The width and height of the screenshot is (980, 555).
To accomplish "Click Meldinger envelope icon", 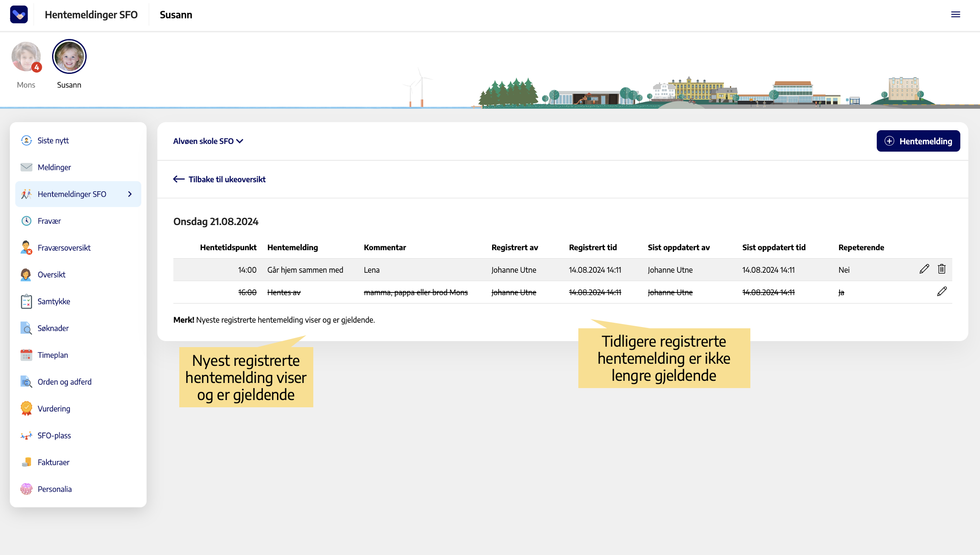I will (x=26, y=167).
